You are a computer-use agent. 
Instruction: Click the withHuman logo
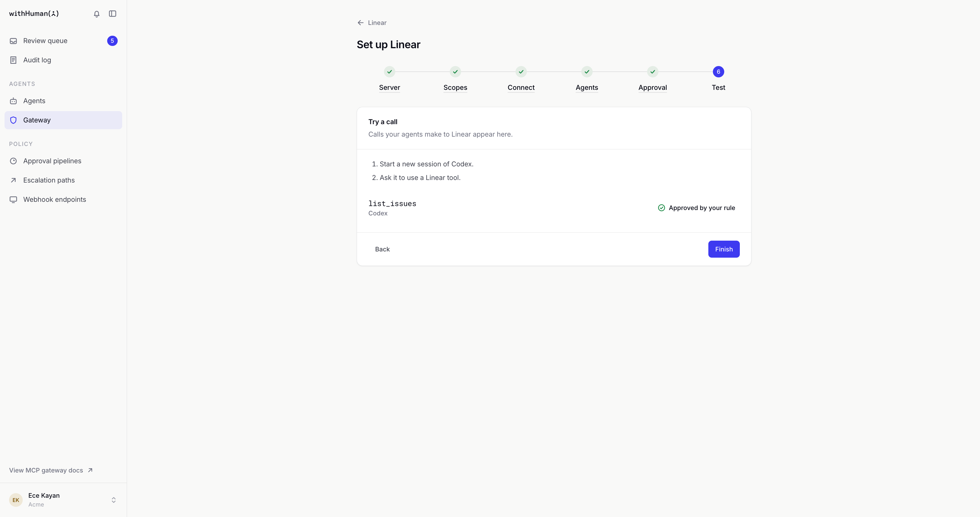tap(34, 14)
